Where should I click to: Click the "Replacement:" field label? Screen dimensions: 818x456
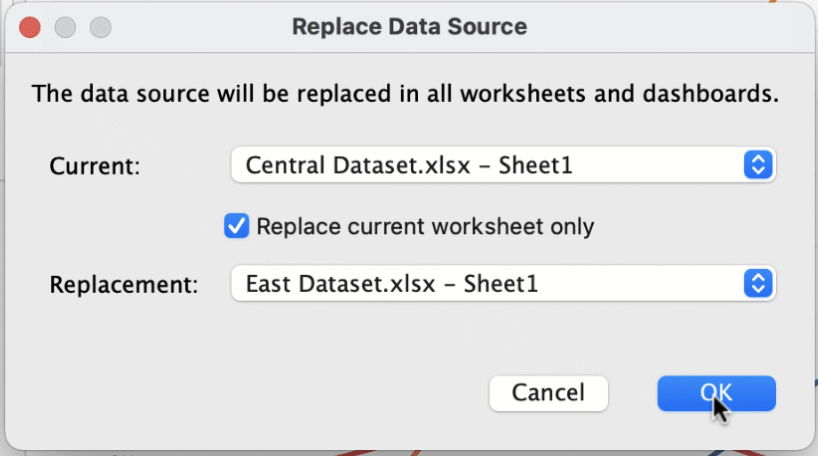click(124, 285)
